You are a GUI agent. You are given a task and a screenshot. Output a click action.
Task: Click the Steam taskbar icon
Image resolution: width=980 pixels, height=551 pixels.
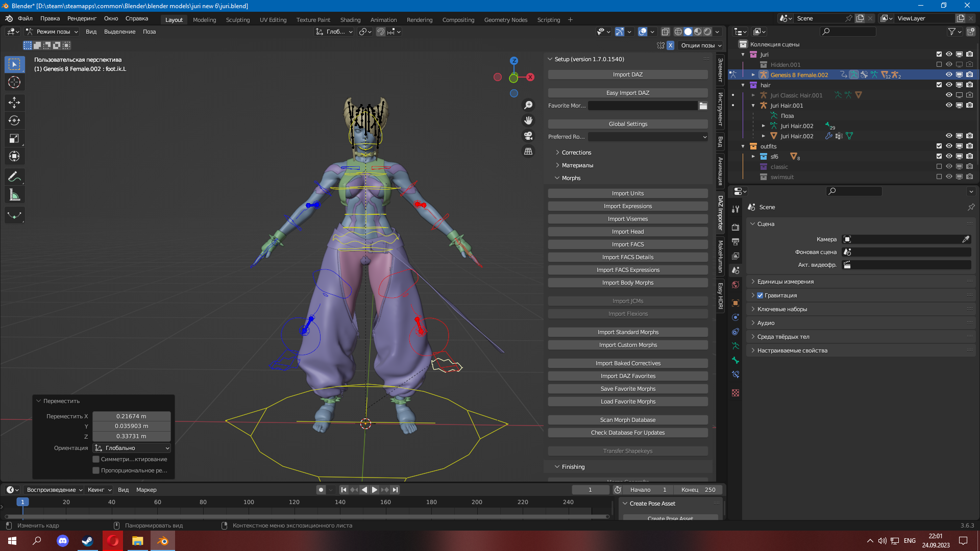87,541
